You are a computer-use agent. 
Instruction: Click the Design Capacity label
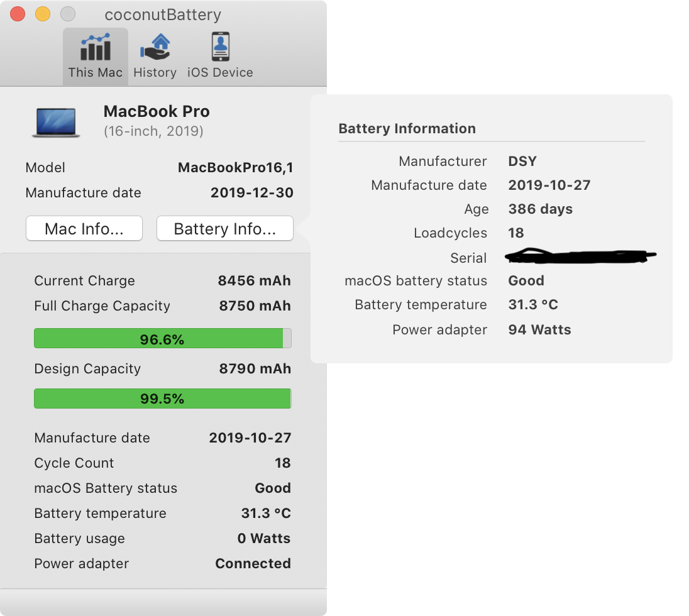coord(87,369)
